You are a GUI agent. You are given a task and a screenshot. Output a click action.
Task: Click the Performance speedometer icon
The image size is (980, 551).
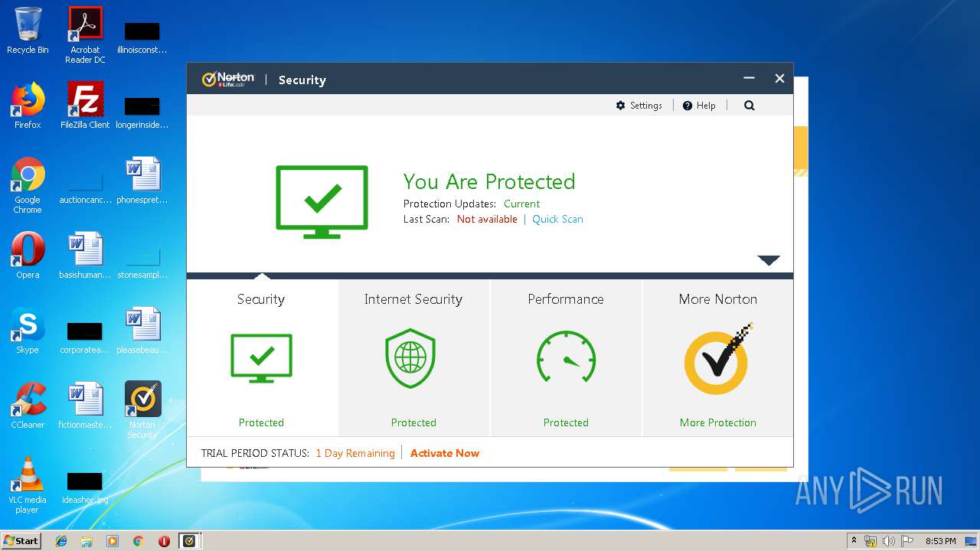(x=566, y=357)
